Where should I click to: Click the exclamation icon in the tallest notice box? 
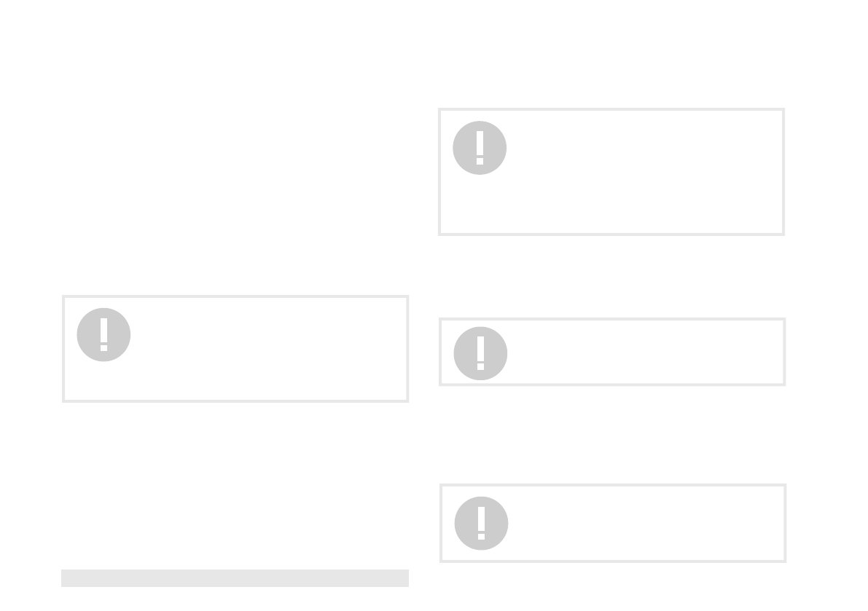tap(480, 148)
